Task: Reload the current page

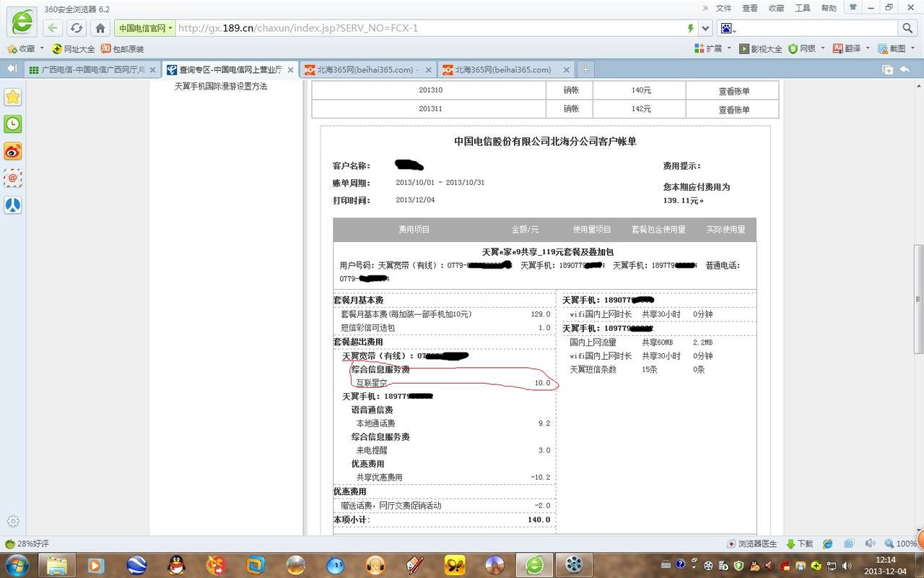Action: (x=77, y=28)
